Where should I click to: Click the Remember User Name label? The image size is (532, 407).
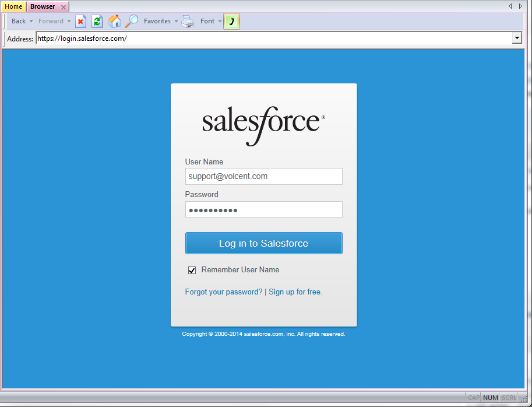240,270
